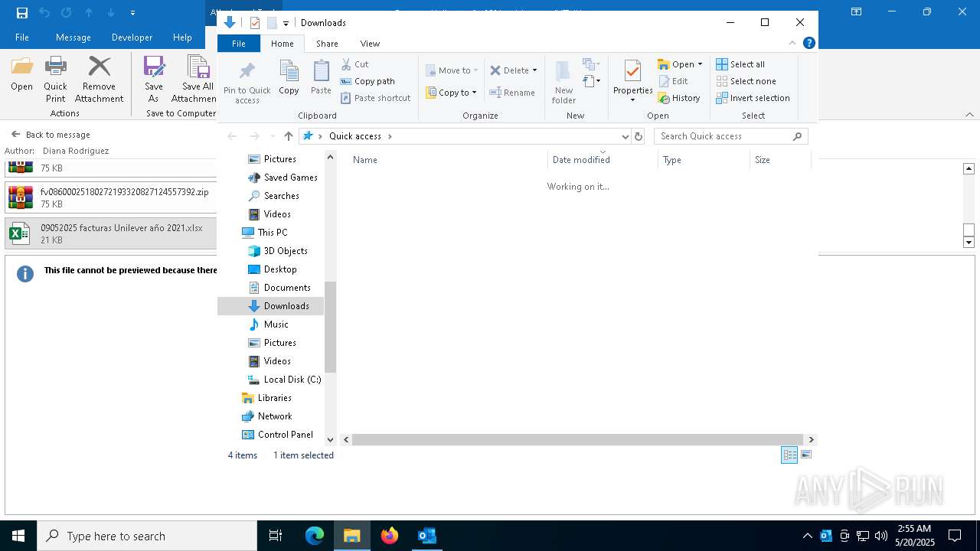Click the Explorer Help question mark icon
Image resolution: width=980 pixels, height=551 pixels.
(809, 43)
